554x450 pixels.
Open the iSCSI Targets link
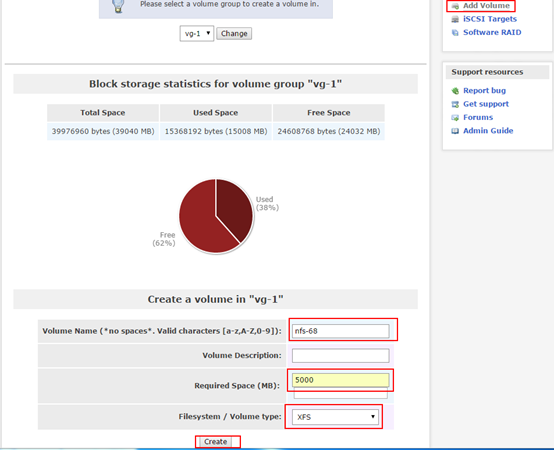(x=490, y=19)
